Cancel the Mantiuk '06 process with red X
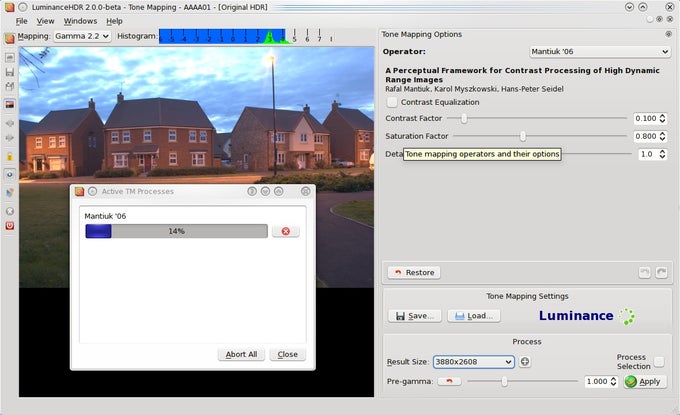 (x=285, y=231)
